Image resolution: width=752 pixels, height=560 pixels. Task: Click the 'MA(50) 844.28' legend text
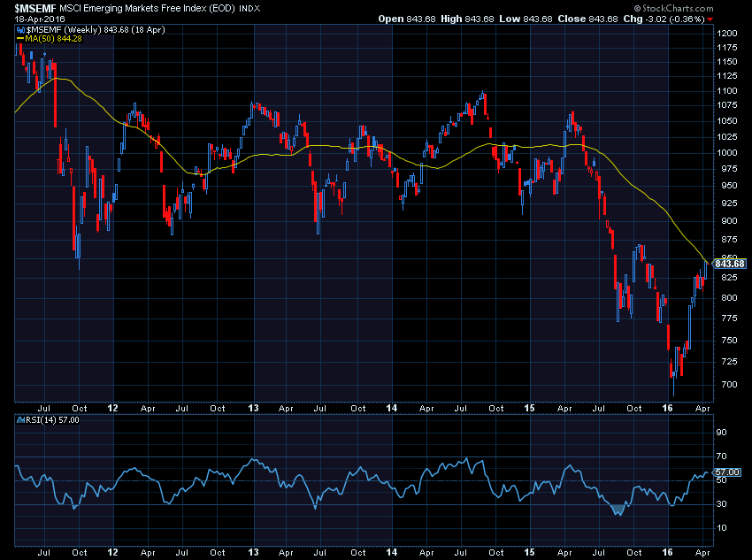click(53, 39)
